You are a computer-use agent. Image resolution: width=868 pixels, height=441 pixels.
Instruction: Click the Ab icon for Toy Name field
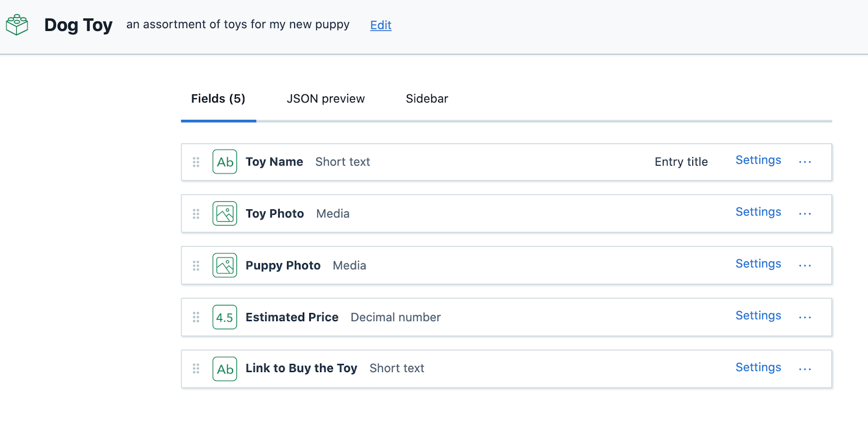pos(225,162)
